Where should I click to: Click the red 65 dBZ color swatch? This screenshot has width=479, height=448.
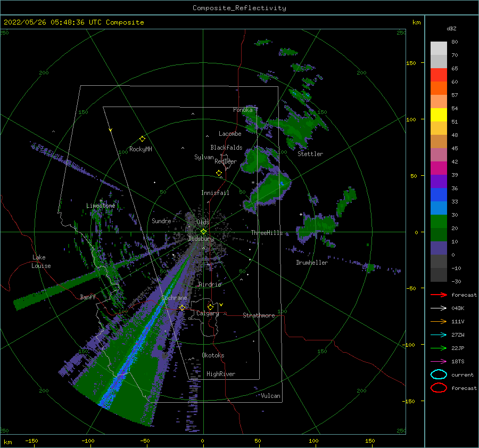click(x=439, y=75)
